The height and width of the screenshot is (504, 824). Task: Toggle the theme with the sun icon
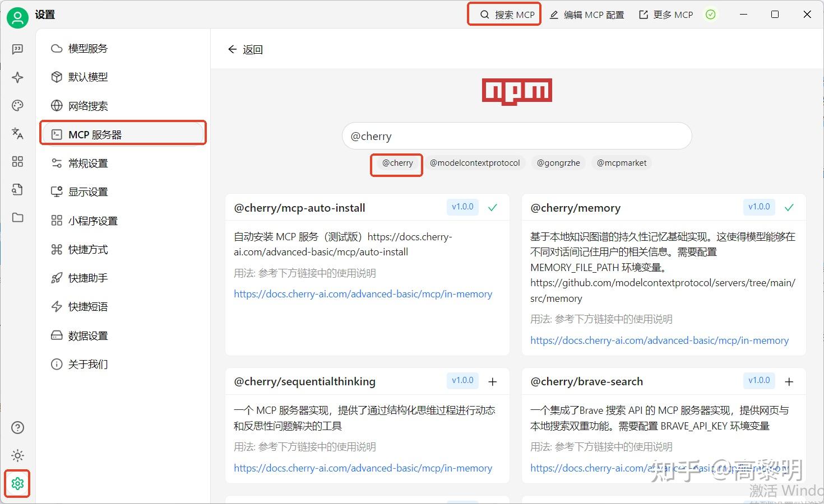tap(17, 455)
